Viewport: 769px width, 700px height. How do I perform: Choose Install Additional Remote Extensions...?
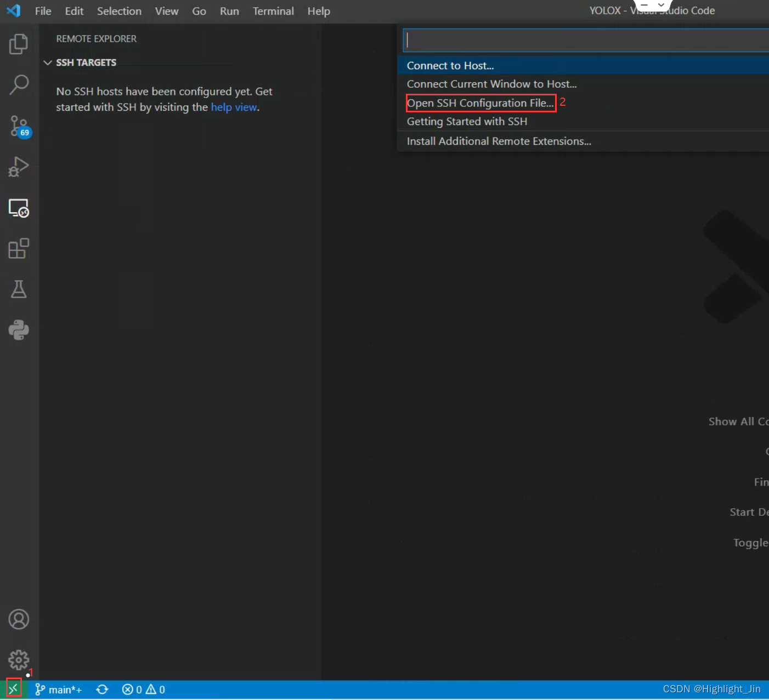pyautogui.click(x=583, y=141)
